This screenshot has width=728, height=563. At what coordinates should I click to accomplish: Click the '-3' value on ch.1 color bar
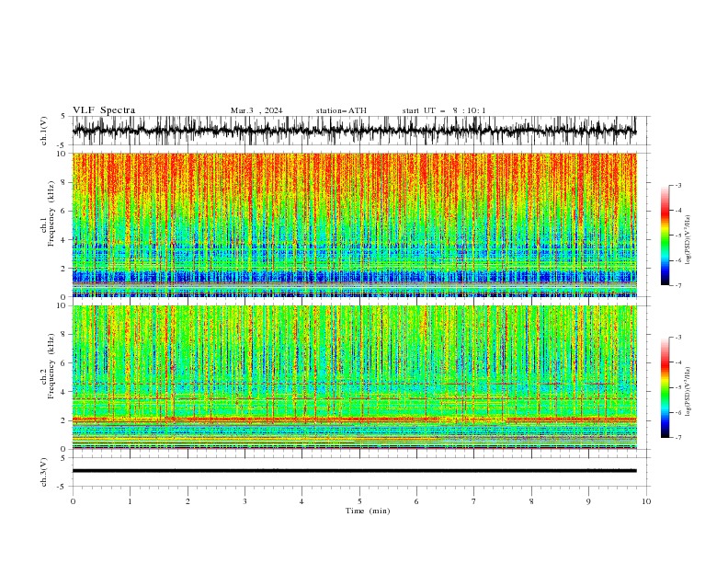point(677,185)
